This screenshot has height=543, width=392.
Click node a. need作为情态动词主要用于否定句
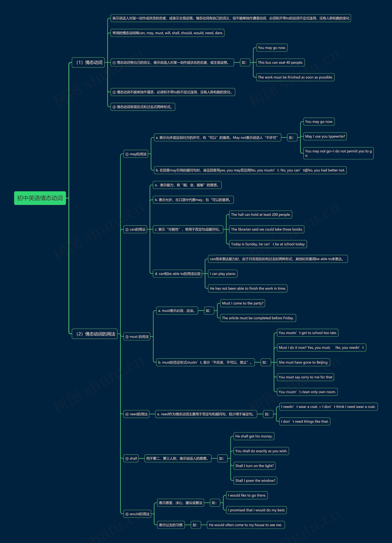pos(206,414)
